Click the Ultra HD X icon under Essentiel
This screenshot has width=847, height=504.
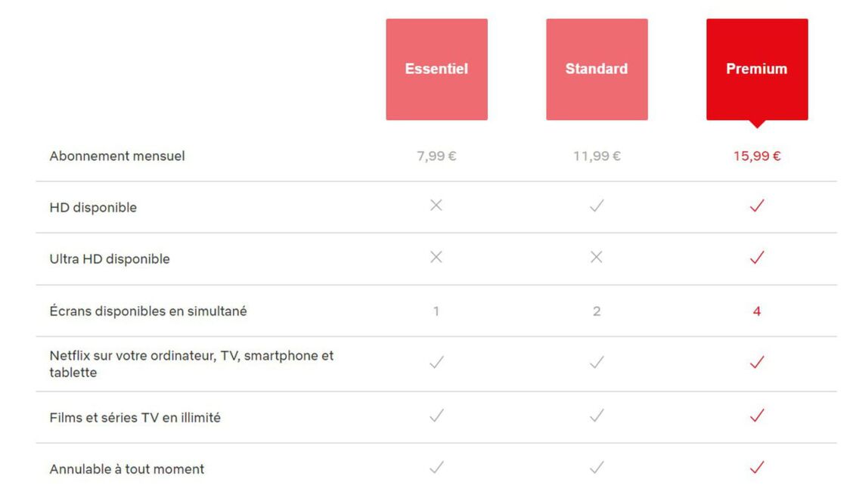(x=436, y=257)
